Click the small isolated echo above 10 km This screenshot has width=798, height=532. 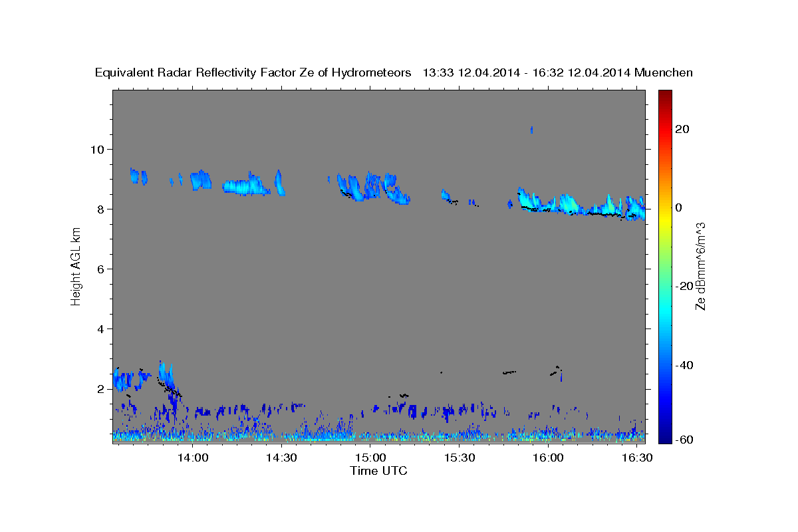[x=531, y=130]
